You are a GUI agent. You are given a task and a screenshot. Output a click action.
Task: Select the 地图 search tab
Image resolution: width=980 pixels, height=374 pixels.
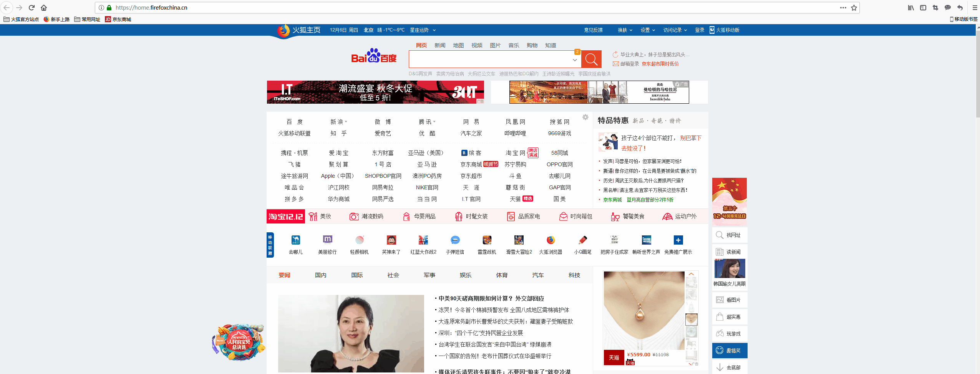click(458, 45)
